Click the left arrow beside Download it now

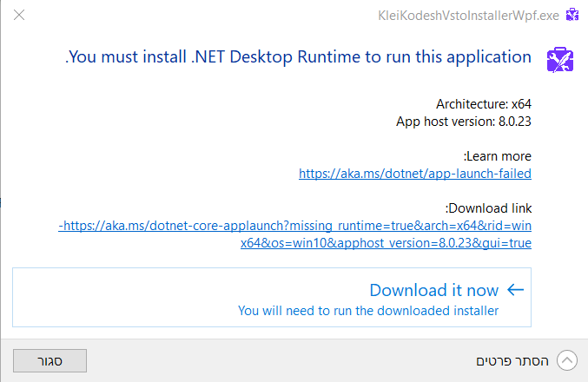(515, 290)
